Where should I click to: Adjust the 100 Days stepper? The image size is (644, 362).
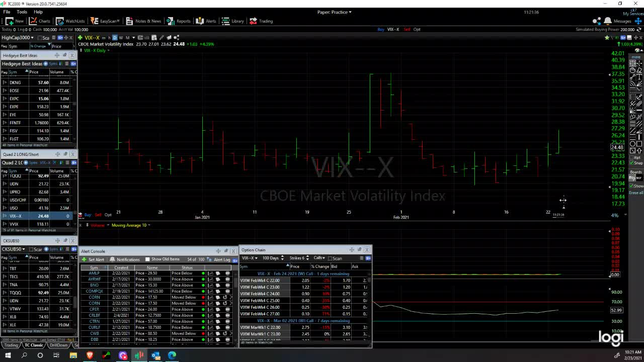pyautogui.click(x=282, y=258)
